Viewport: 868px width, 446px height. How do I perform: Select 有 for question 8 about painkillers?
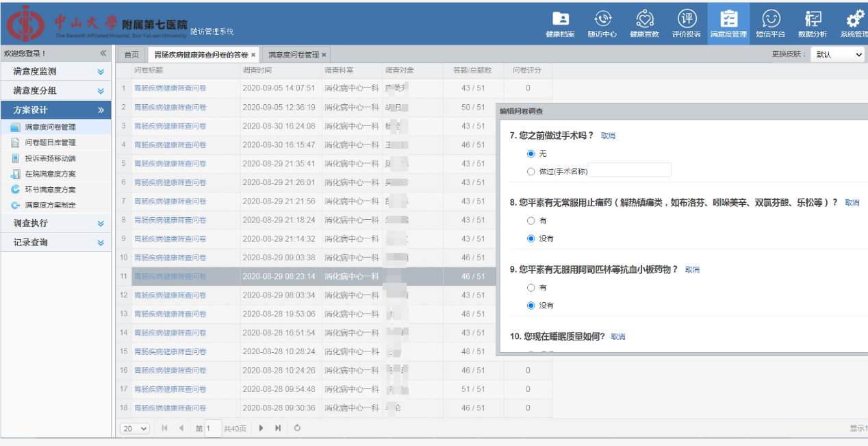click(x=531, y=221)
